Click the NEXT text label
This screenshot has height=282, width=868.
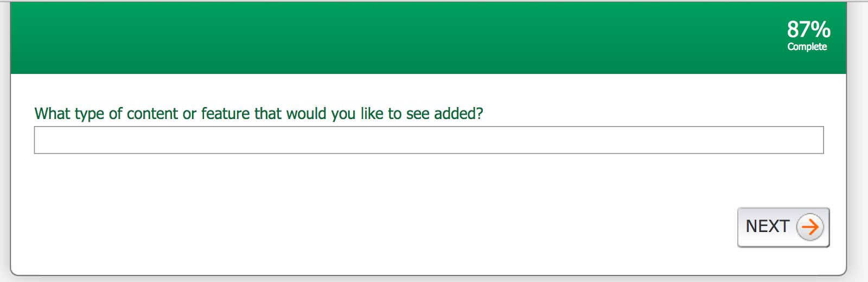pyautogui.click(x=767, y=226)
